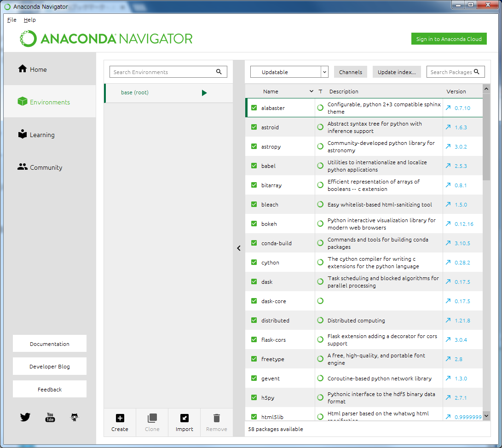Click the update arrow beside bokeh 0.12.16
Screen dimensions: 502x448
coord(448,224)
